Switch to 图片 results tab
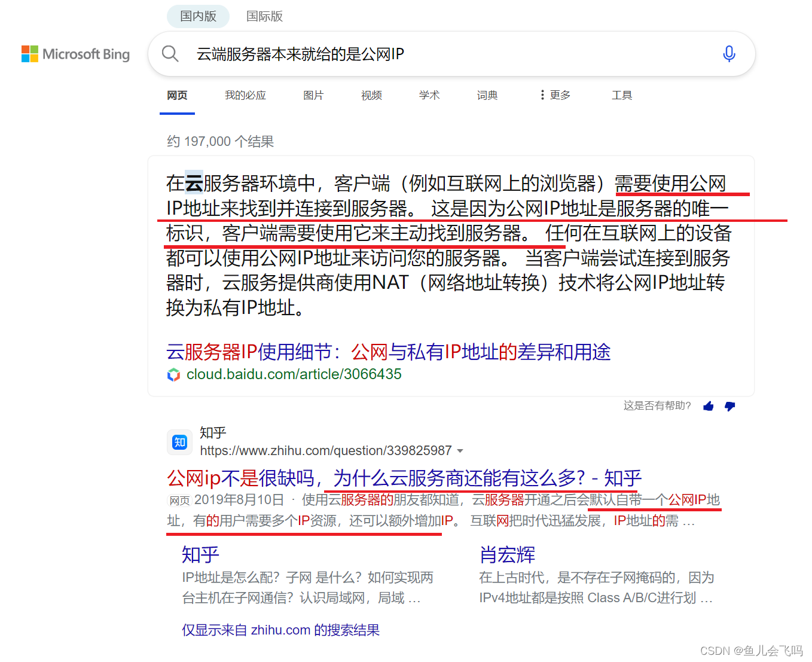This screenshot has width=812, height=662. tap(313, 95)
